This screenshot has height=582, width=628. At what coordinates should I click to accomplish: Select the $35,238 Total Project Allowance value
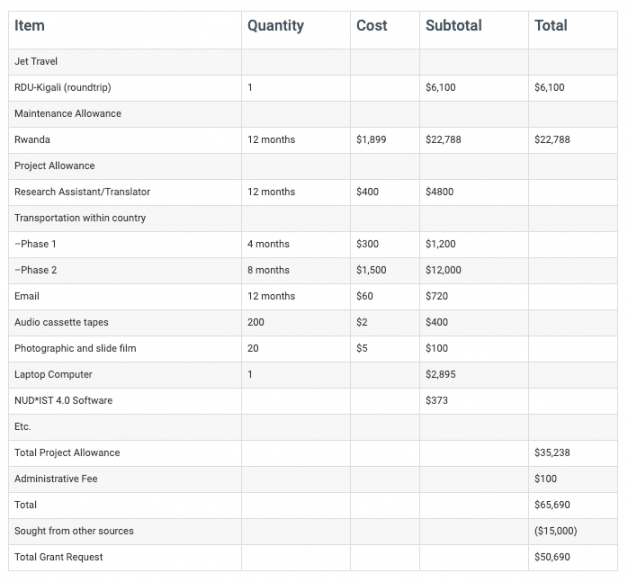tap(551, 453)
